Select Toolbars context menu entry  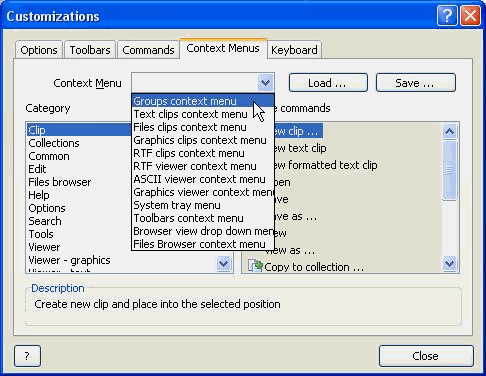pyautogui.click(x=203, y=218)
